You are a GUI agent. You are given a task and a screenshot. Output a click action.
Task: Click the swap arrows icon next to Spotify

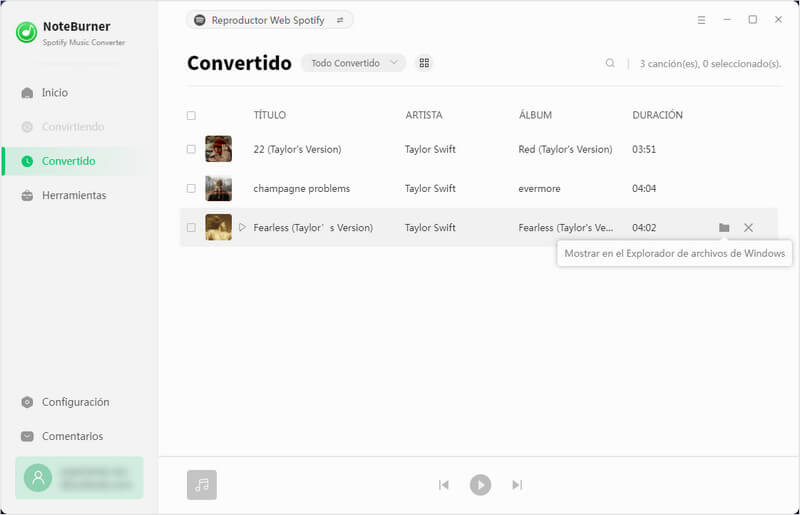(x=340, y=20)
